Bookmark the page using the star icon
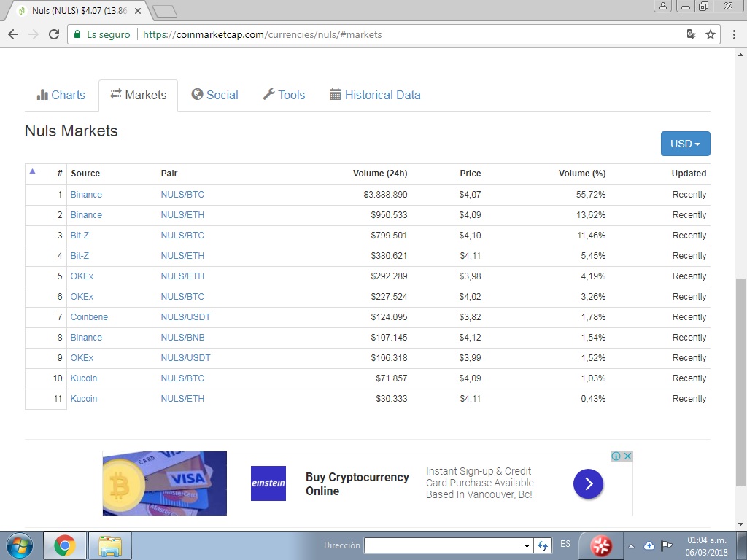747x560 pixels. [710, 34]
